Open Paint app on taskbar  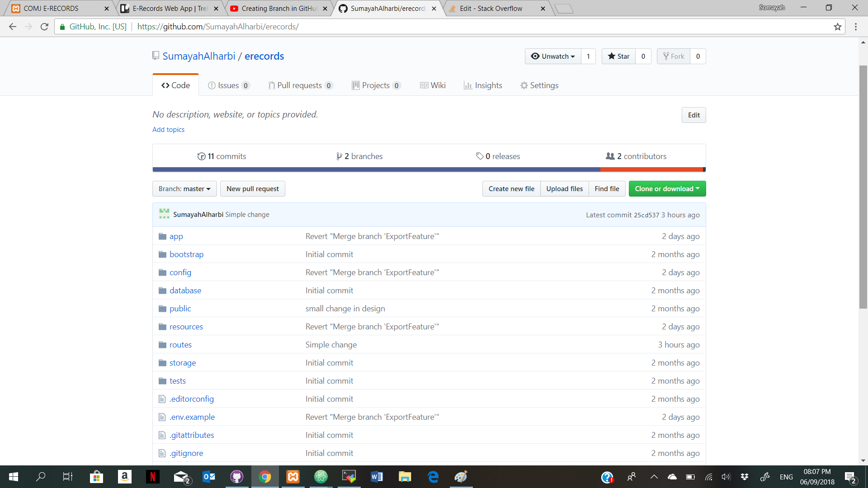[461, 477]
